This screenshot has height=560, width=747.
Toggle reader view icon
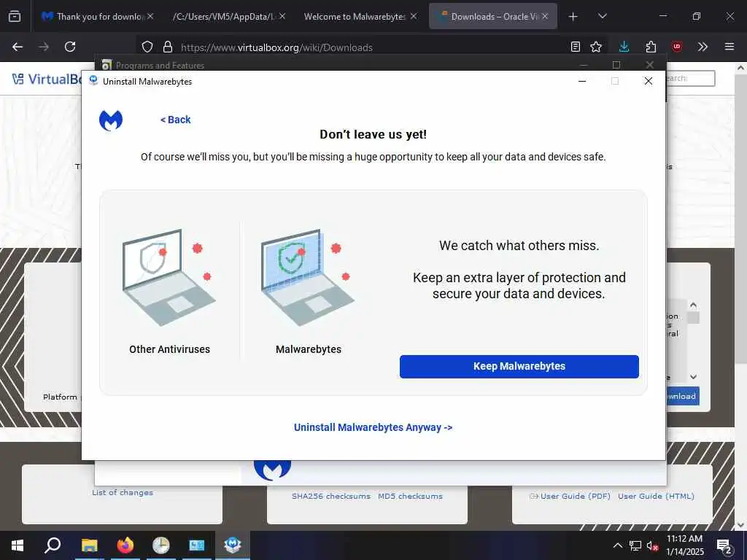[x=576, y=47]
